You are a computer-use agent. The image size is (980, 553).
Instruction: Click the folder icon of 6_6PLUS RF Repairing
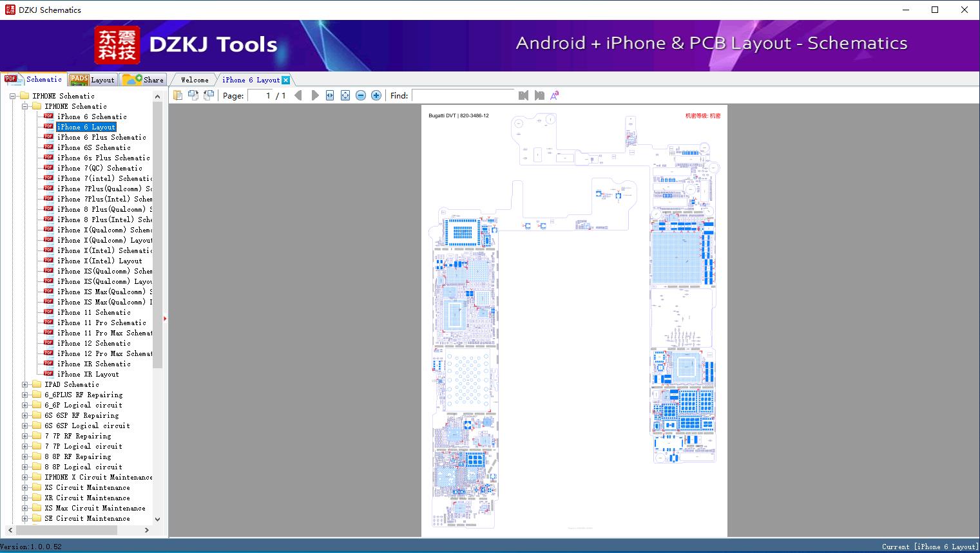[x=37, y=395]
